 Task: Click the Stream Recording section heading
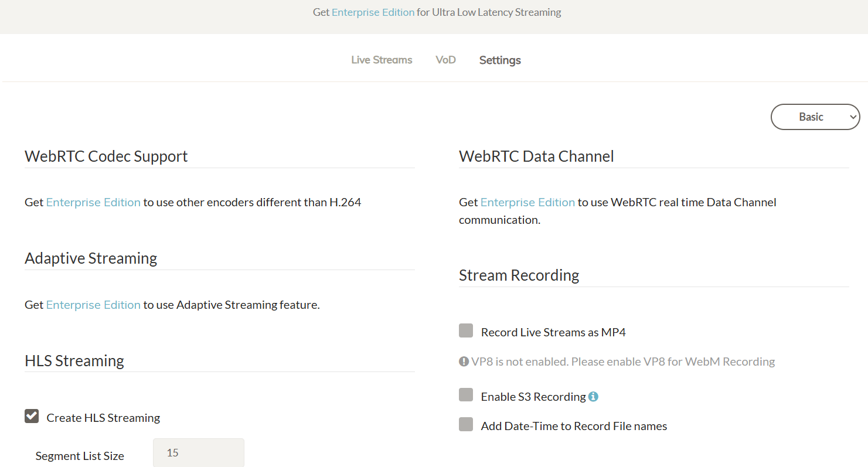[x=519, y=275]
